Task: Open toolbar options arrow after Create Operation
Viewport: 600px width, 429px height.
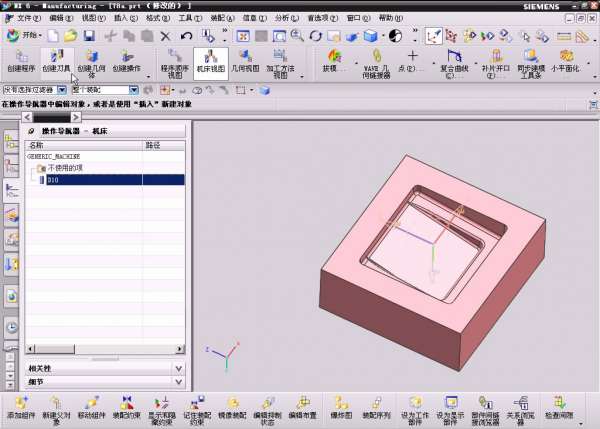Action: tap(148, 77)
